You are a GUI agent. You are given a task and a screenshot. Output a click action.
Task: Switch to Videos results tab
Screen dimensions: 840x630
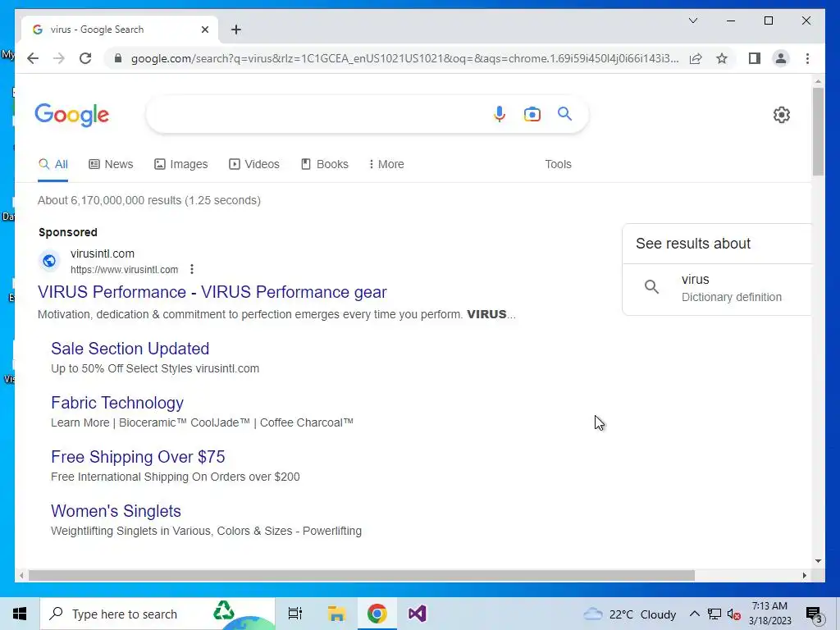click(254, 164)
